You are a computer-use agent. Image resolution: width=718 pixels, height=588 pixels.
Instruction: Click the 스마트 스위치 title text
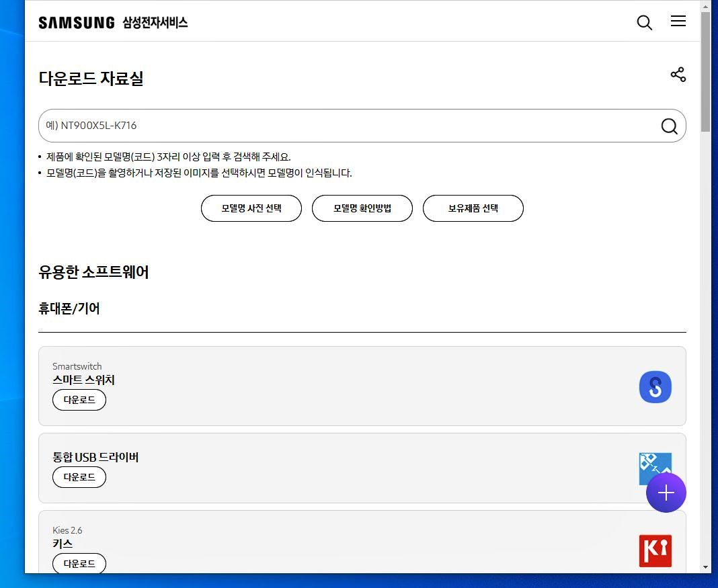[x=83, y=380]
